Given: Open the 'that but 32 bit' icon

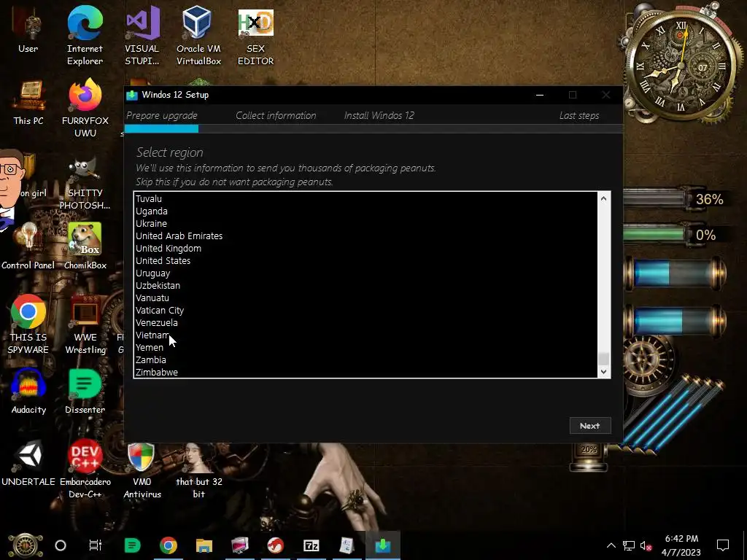Looking at the screenshot, I should 198,470.
